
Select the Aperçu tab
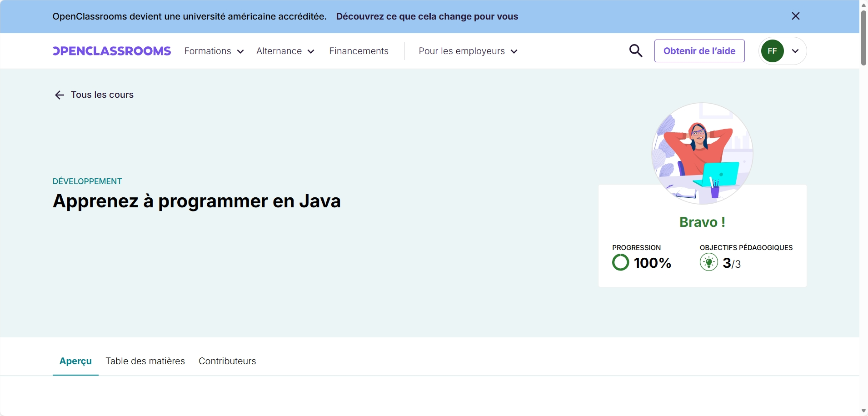click(x=75, y=361)
